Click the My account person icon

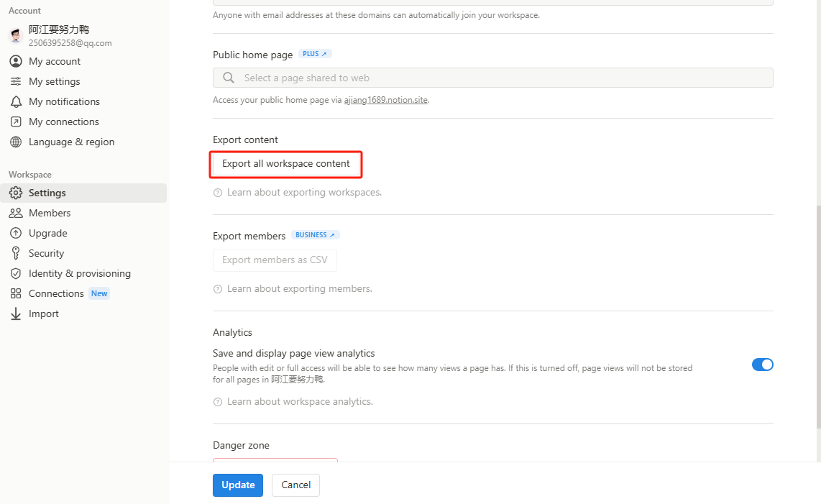[x=16, y=61]
